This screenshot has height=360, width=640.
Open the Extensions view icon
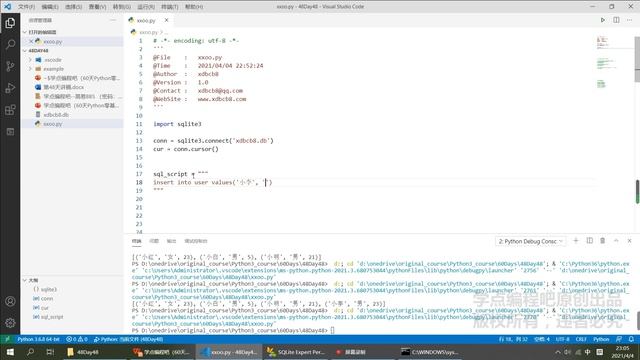10,110
